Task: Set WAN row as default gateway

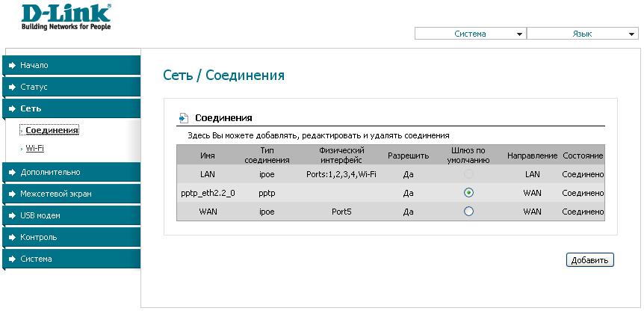Action: tap(468, 211)
